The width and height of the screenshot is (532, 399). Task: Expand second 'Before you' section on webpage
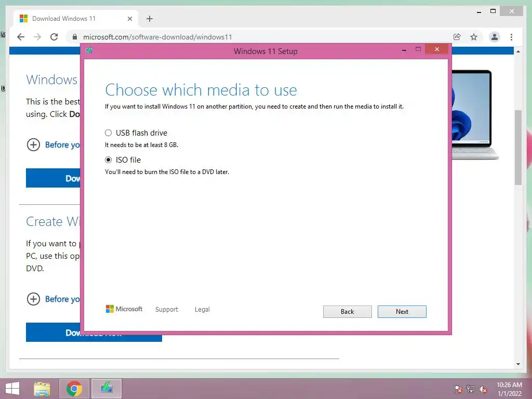(x=33, y=299)
